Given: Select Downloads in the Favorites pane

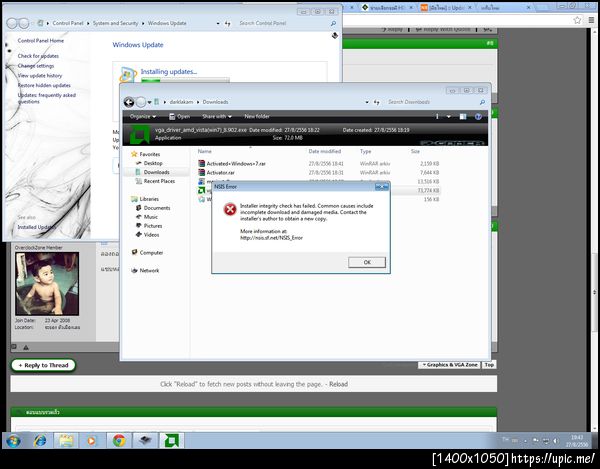Looking at the screenshot, I should [157, 172].
